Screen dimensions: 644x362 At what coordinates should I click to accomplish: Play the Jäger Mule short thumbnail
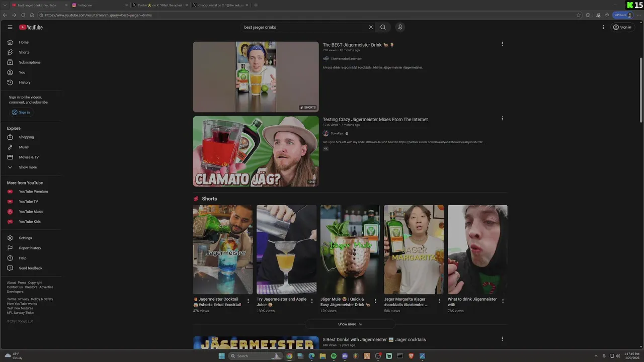click(x=350, y=249)
